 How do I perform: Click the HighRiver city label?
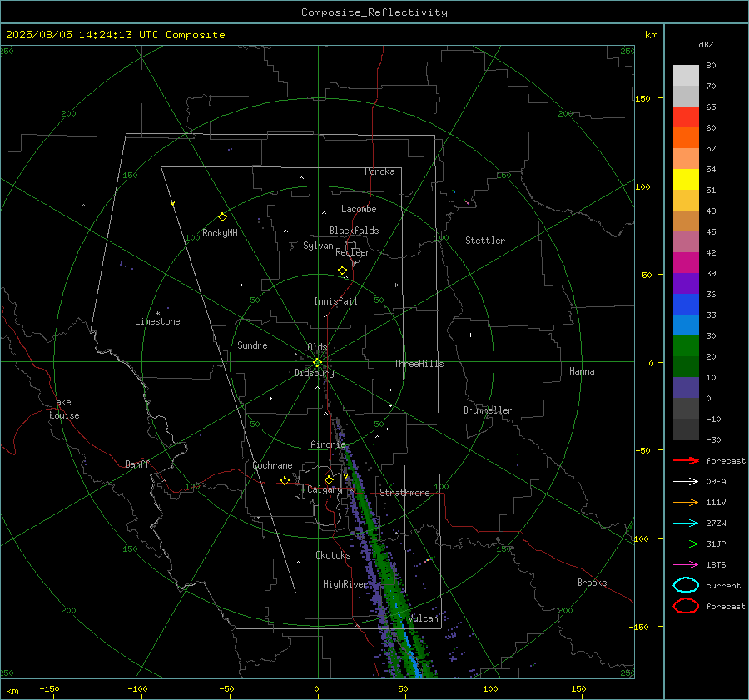[345, 584]
